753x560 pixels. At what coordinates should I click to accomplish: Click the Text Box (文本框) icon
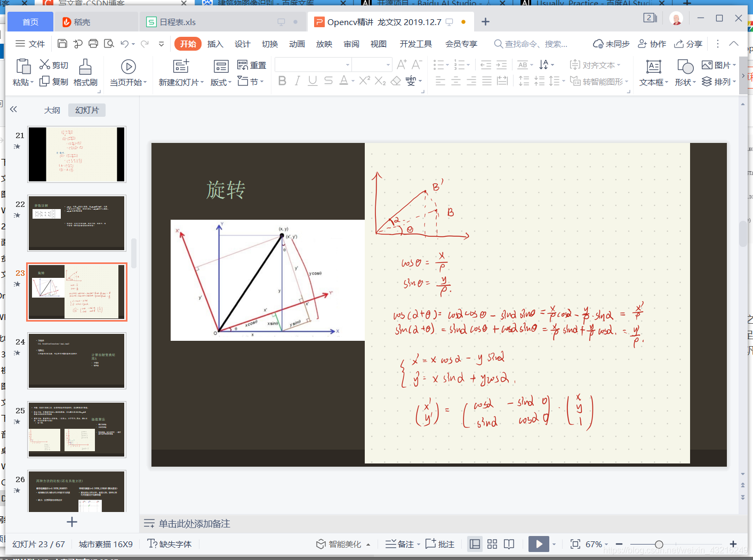click(x=653, y=66)
